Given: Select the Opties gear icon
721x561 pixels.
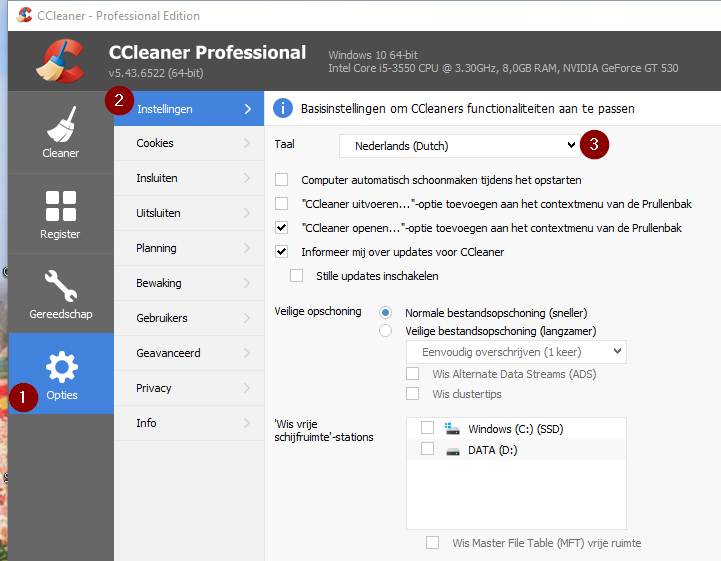Looking at the screenshot, I should click(62, 367).
